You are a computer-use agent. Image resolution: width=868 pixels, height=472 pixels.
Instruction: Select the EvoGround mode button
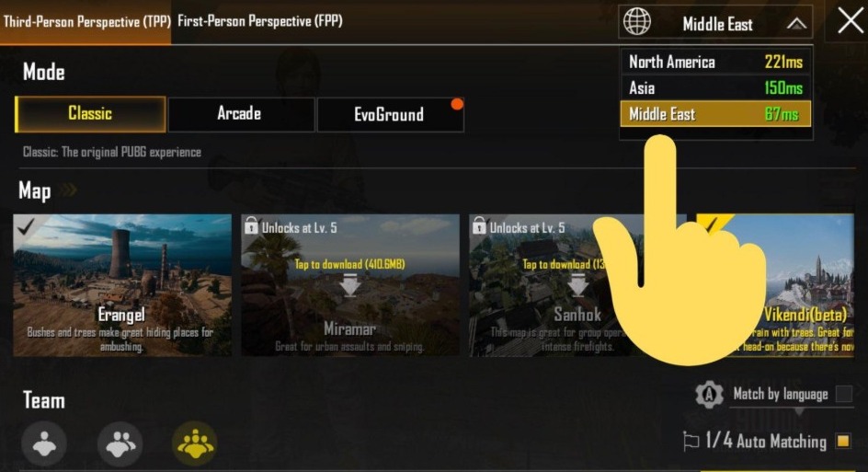(390, 115)
